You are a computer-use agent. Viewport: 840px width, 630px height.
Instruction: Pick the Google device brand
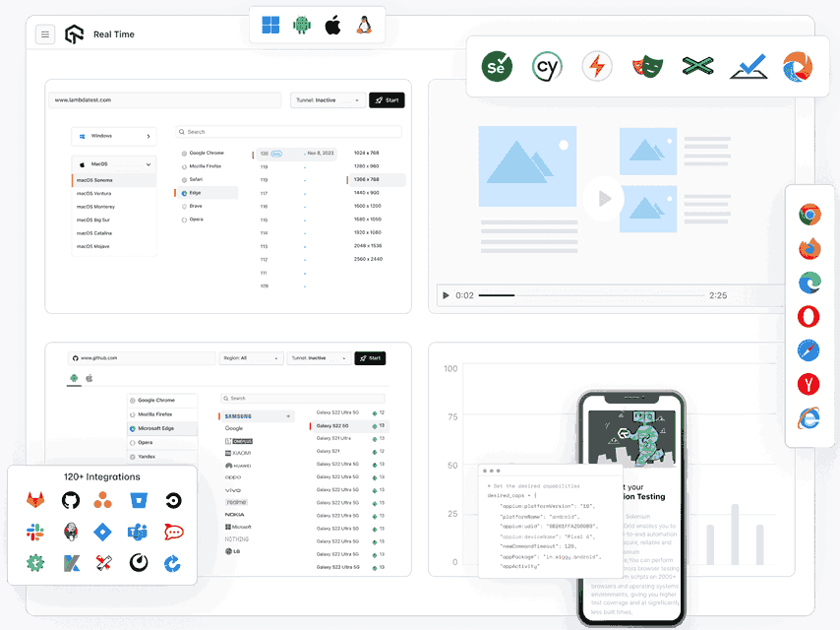tap(234, 428)
